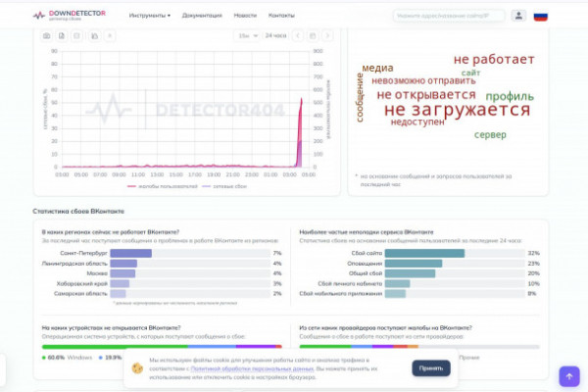Take chart snapshot with the camera icon
Screen dimensions: 588x392
click(46, 35)
